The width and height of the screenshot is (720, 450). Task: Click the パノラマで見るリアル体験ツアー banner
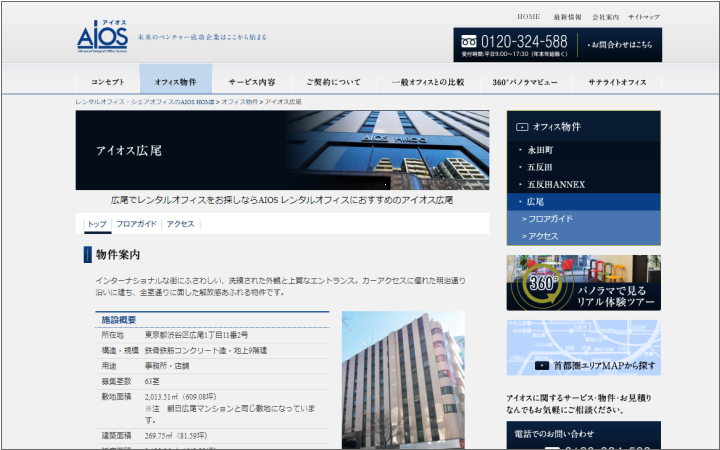tap(584, 283)
